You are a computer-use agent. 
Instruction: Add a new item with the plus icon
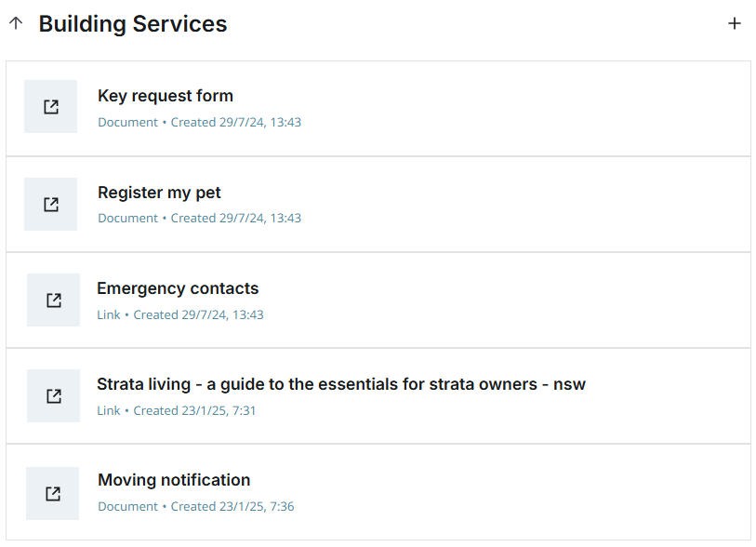[x=735, y=24]
